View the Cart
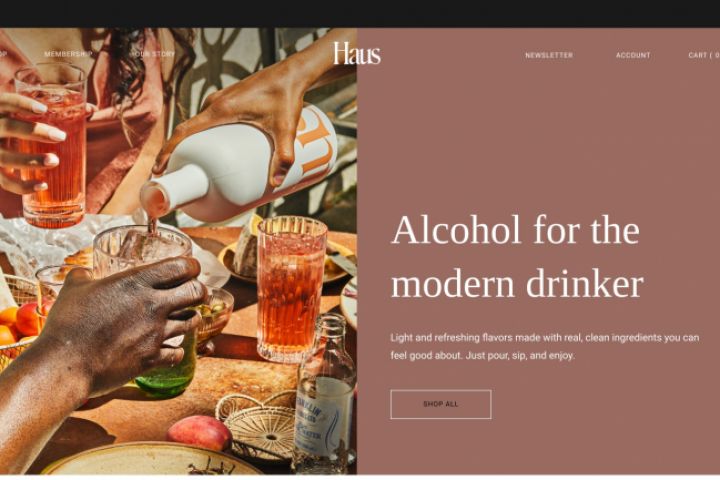The height and width of the screenshot is (480, 720). click(x=704, y=55)
